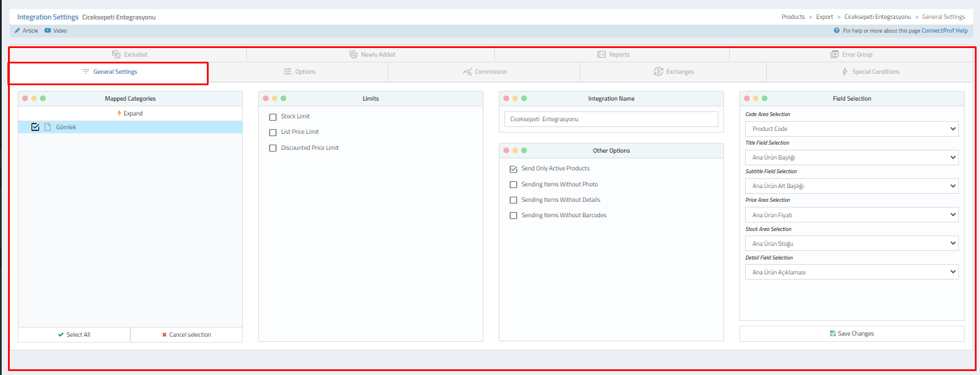Click the yellow dot on Other Options panel
Viewport: 980px width, 375px height.
515,150
